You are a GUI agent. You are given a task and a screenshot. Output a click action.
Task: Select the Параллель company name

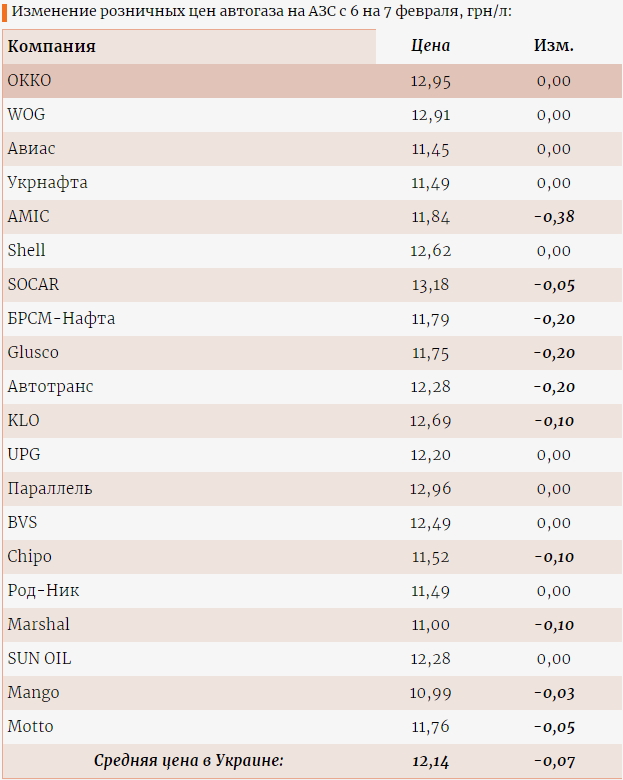50,488
